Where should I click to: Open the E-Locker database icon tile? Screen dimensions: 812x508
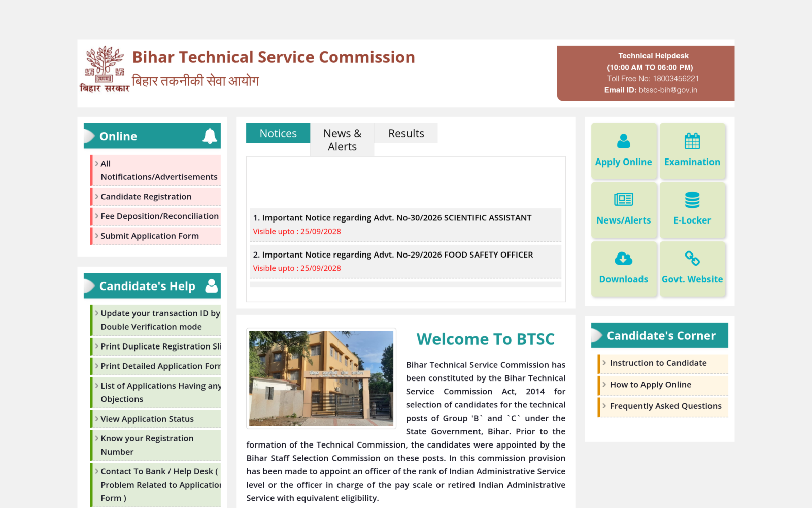(692, 210)
